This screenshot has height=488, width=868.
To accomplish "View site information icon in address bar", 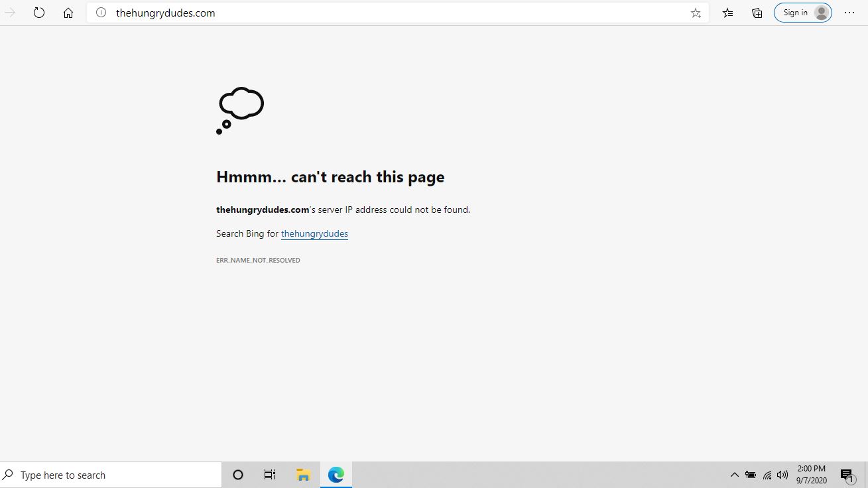I will click(101, 13).
